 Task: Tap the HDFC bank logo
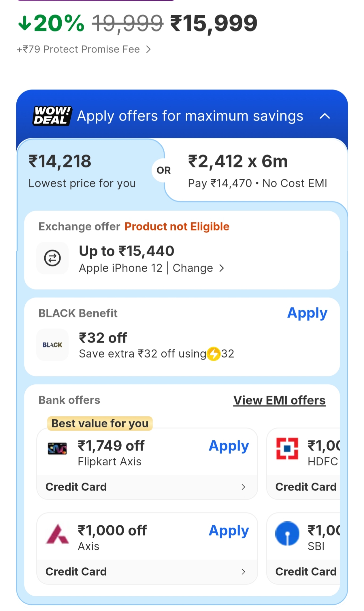[287, 448]
